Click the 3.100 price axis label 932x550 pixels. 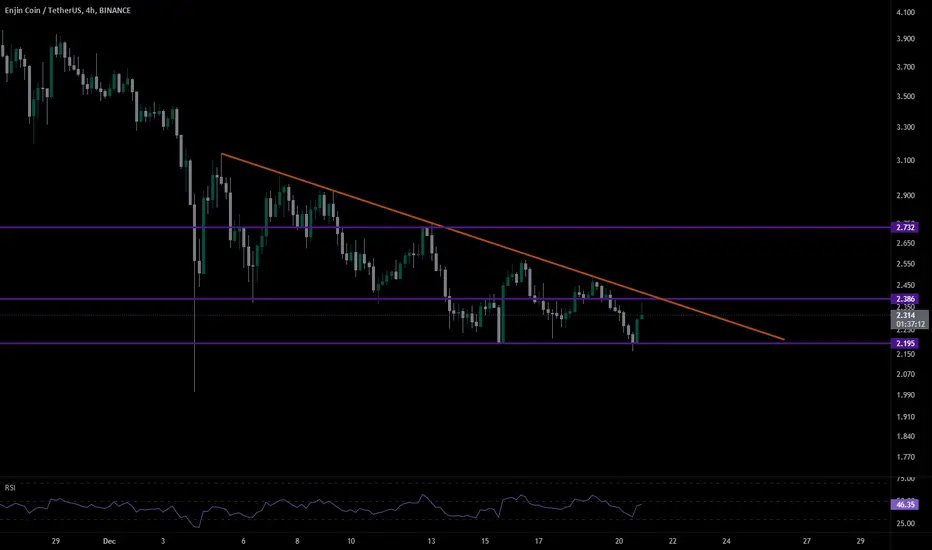(905, 161)
